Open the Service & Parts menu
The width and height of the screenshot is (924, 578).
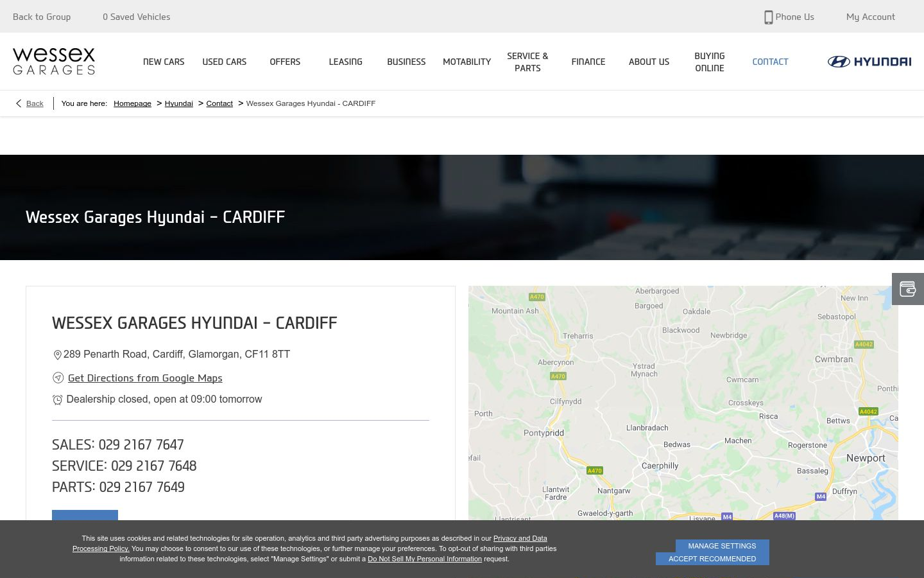527,62
